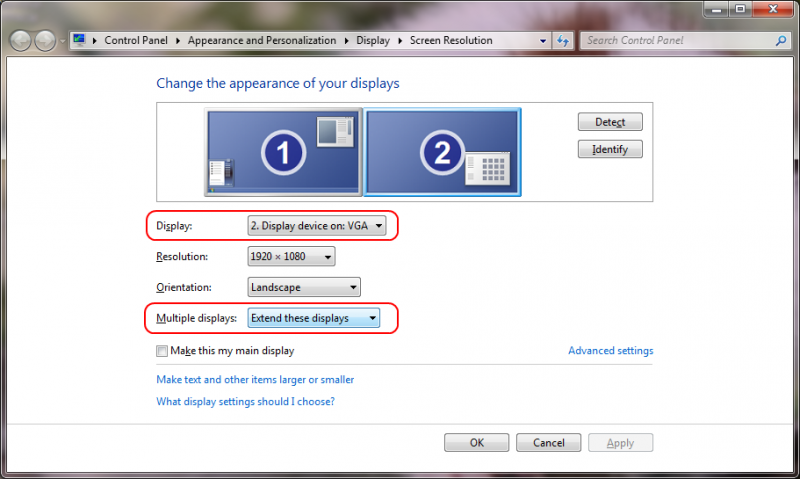Click the Detect button
Screen dimensions: 800x479
pyautogui.click(x=610, y=122)
